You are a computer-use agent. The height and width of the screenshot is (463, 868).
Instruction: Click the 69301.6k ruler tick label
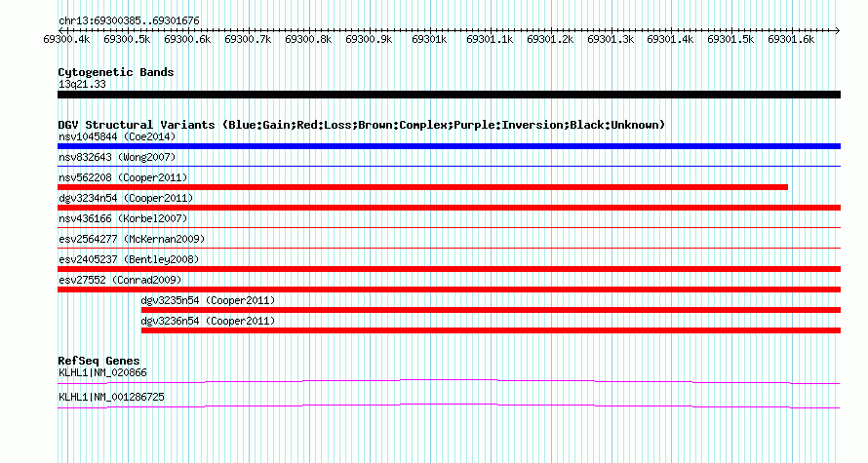click(x=791, y=40)
